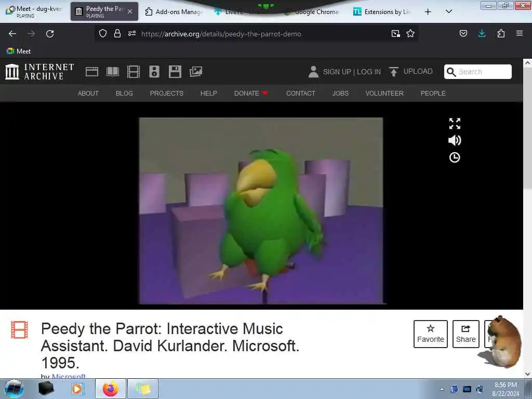The height and width of the screenshot is (399, 532).
Task: Click the address bar URL
Action: 221,34
